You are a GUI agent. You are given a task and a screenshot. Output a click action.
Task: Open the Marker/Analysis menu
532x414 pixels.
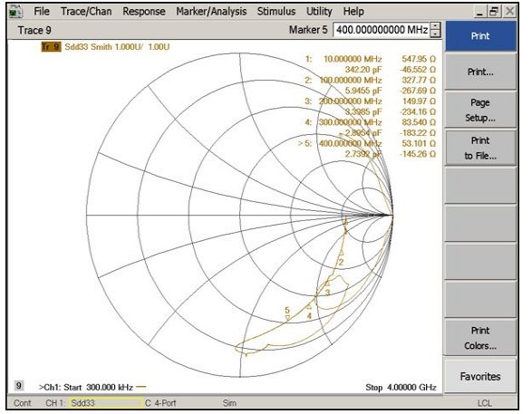point(211,12)
